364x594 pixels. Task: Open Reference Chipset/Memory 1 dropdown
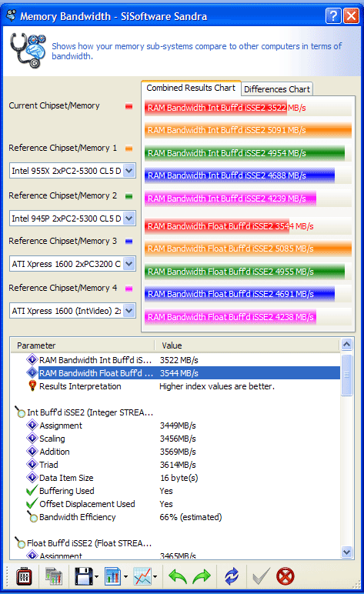point(129,171)
